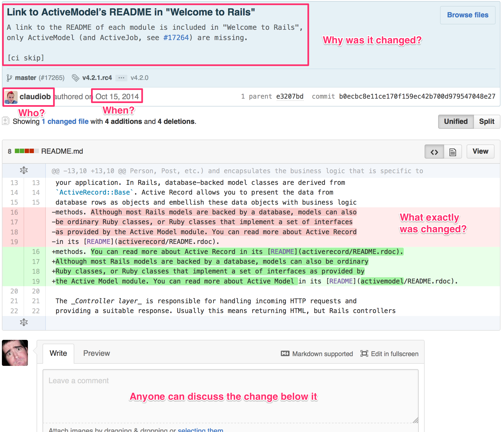Click the tag icon beside v4.2.1.rc4

click(75, 78)
